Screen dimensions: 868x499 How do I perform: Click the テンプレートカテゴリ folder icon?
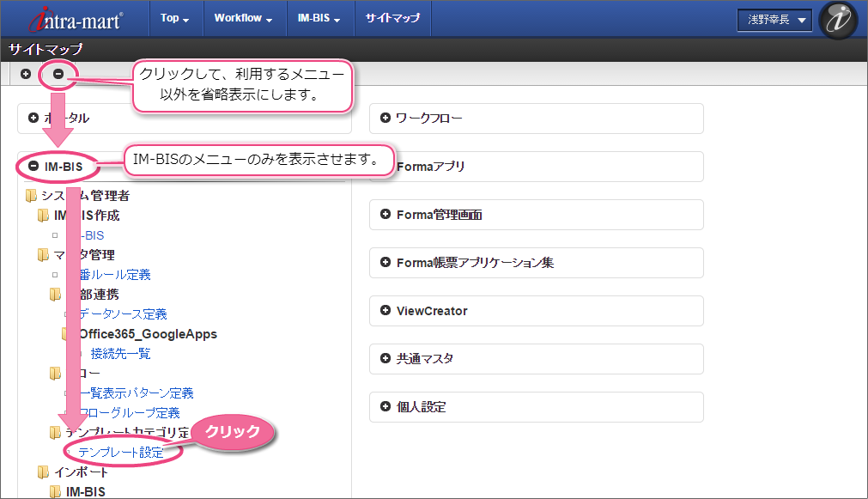pos(55,433)
